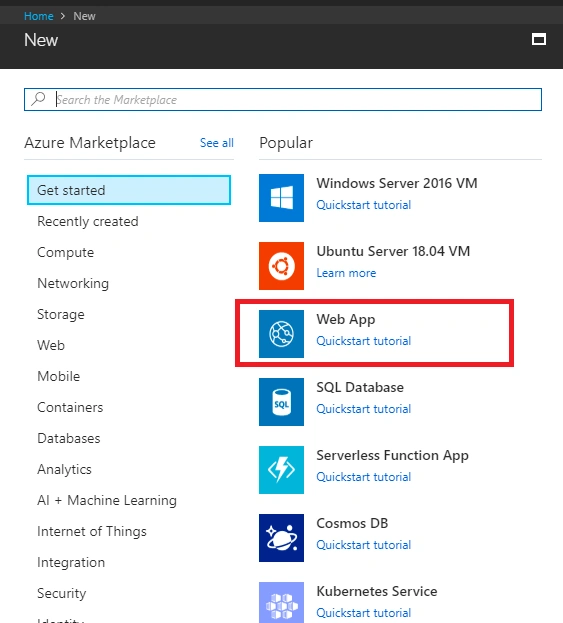Open Quickstart tutorial for Serverless Function App
This screenshot has height=623, width=563.
pyautogui.click(x=364, y=477)
